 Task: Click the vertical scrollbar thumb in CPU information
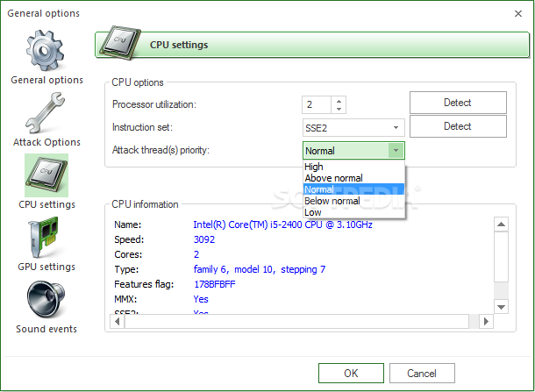point(501,257)
